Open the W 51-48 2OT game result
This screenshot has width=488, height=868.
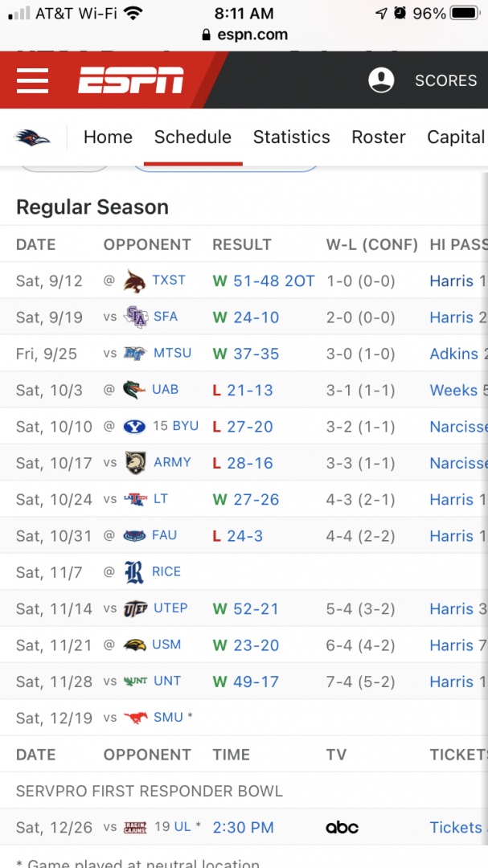pyautogui.click(x=264, y=281)
